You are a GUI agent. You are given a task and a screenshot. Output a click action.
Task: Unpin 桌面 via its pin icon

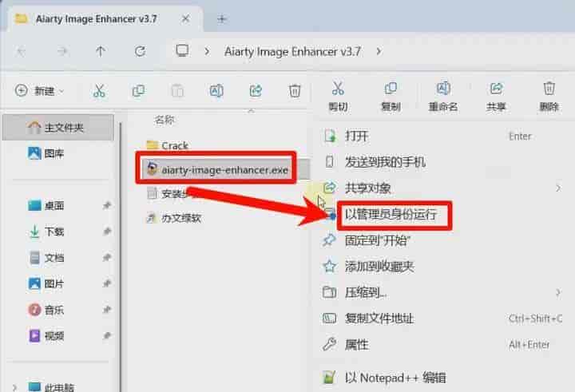coord(107,205)
